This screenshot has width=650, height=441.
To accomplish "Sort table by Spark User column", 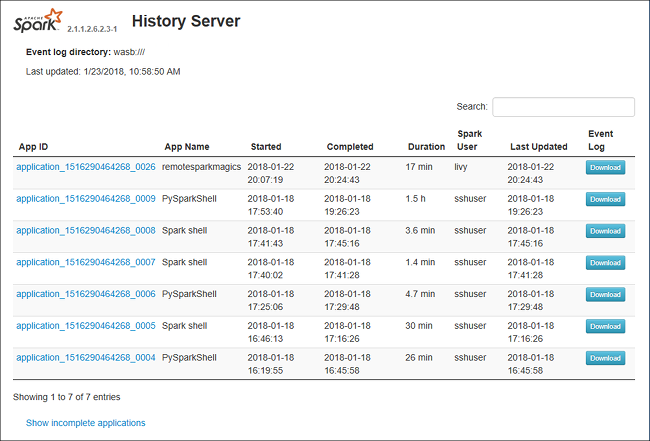I will point(469,140).
